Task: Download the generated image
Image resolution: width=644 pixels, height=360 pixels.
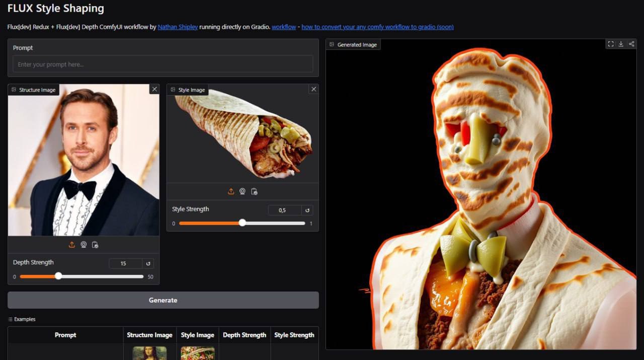Action: 621,44
